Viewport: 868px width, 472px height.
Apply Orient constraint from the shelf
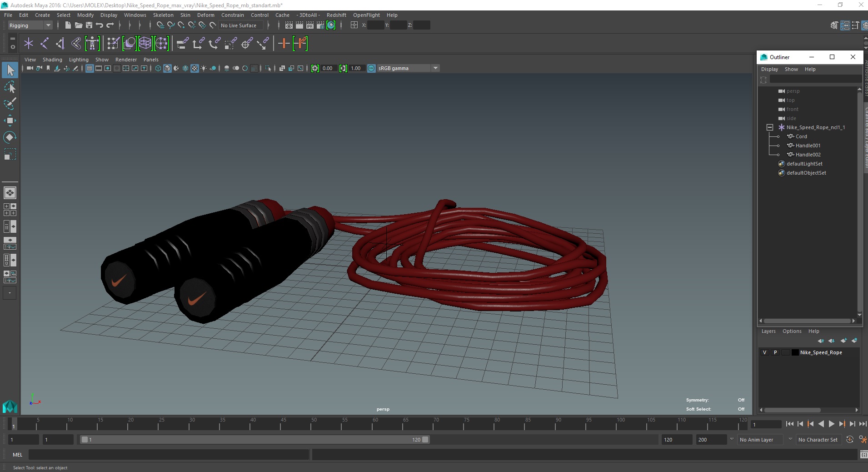click(x=215, y=44)
